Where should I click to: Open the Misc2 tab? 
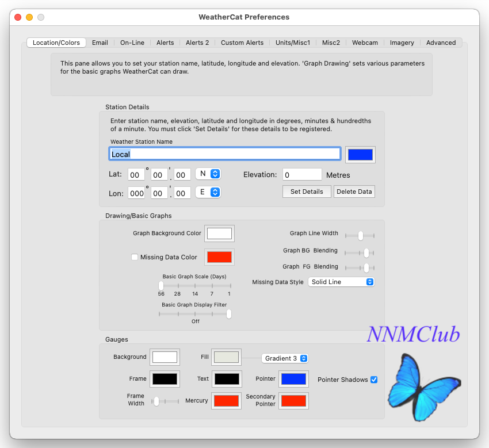click(x=331, y=43)
